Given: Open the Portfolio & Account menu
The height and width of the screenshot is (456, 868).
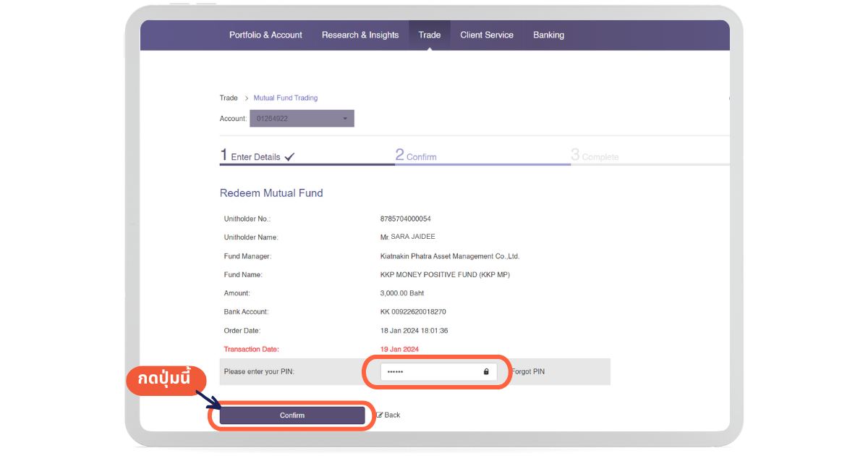Looking at the screenshot, I should pyautogui.click(x=265, y=35).
